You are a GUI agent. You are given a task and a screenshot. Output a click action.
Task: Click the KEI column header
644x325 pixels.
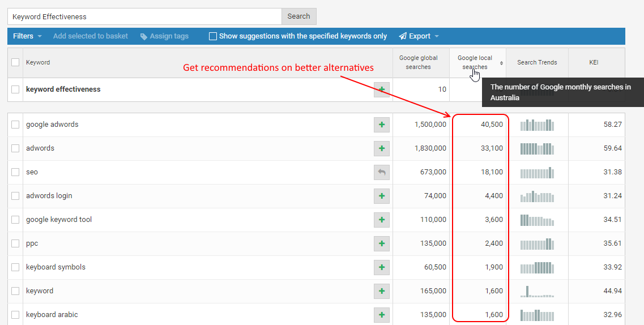(x=594, y=63)
